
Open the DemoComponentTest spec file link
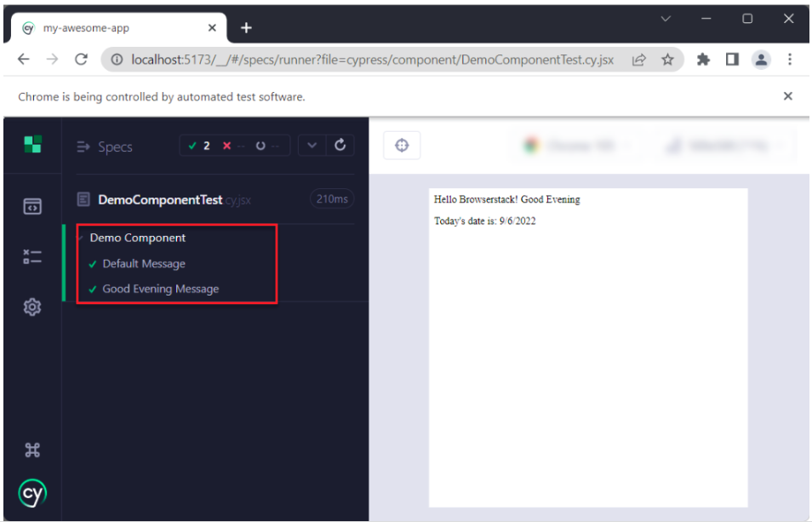point(160,199)
